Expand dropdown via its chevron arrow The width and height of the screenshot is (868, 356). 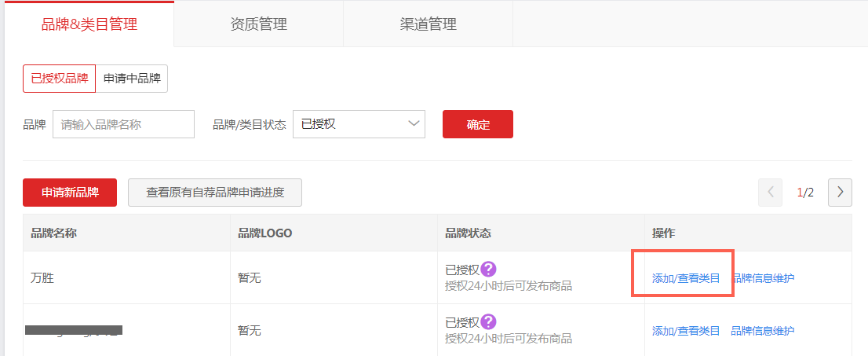pos(413,123)
